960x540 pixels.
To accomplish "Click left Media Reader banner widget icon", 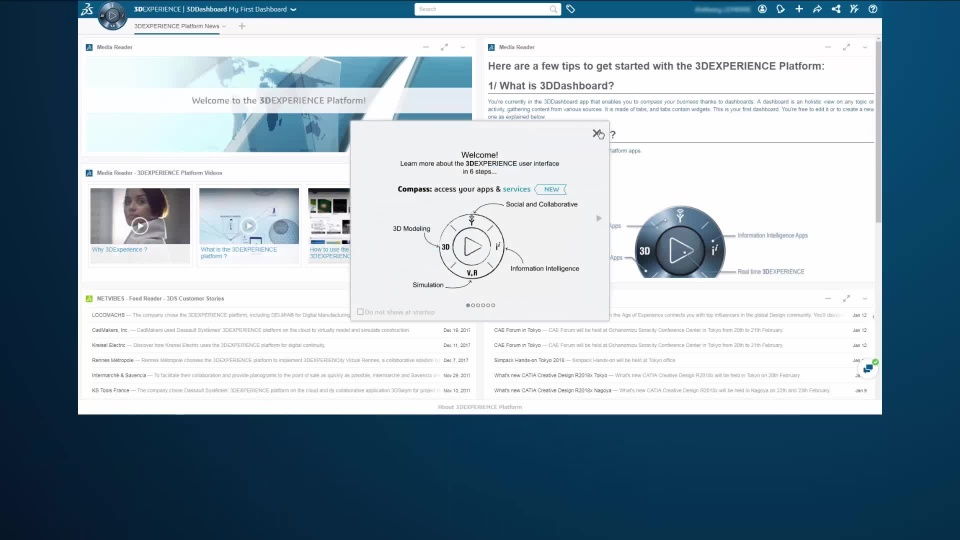I will tap(89, 47).
